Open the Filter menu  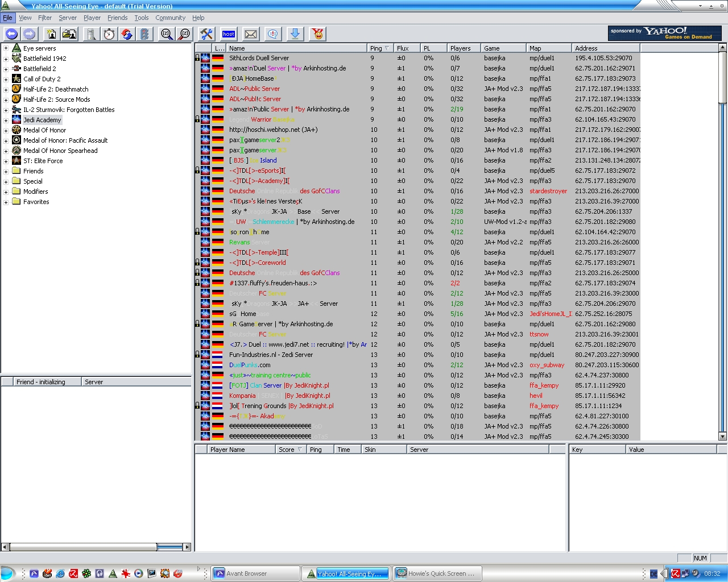click(x=45, y=18)
